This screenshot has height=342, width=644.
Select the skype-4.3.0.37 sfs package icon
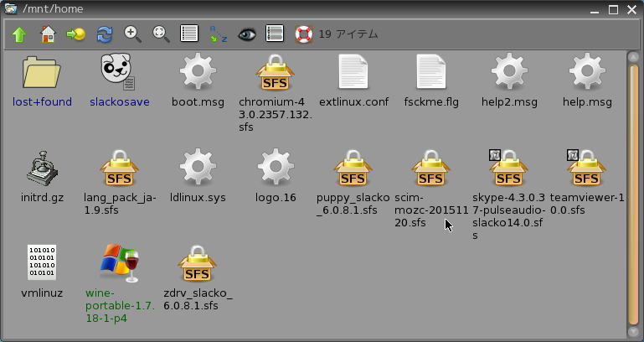(x=508, y=168)
